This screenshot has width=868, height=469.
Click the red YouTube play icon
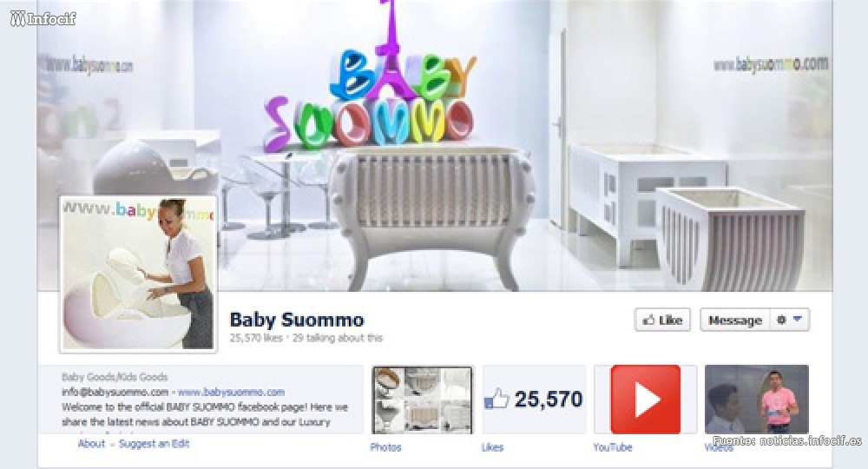[645, 400]
